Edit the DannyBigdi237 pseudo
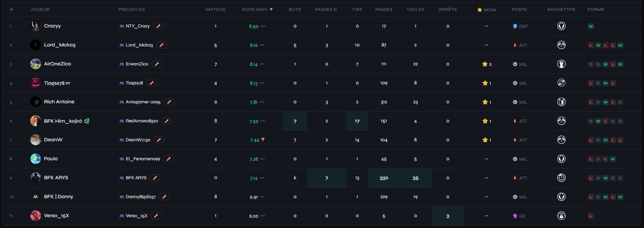Viewport: 644px width, 228px height. point(164,197)
